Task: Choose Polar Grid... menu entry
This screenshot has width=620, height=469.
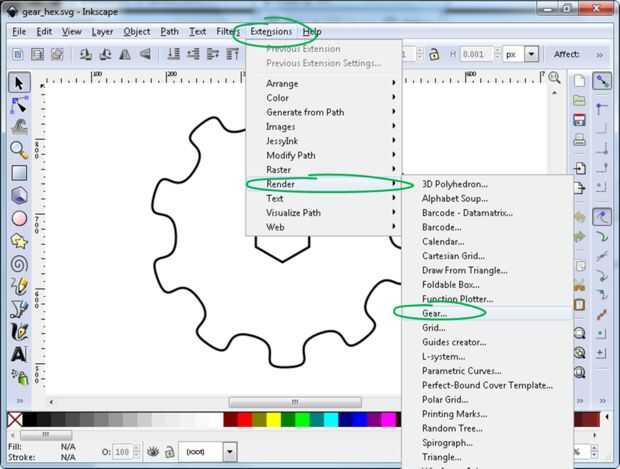Action: 488,399
